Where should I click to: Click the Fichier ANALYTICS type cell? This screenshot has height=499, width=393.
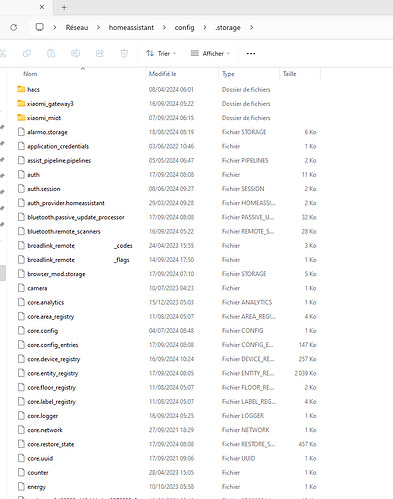[247, 302]
